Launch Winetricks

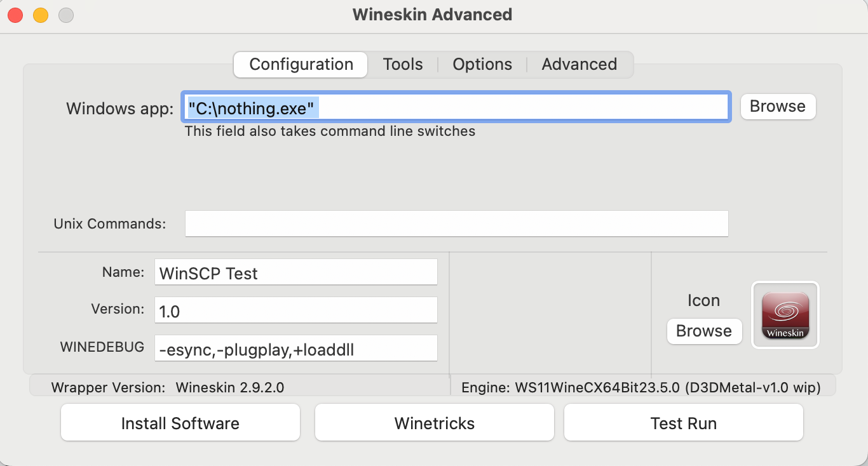tap(435, 423)
